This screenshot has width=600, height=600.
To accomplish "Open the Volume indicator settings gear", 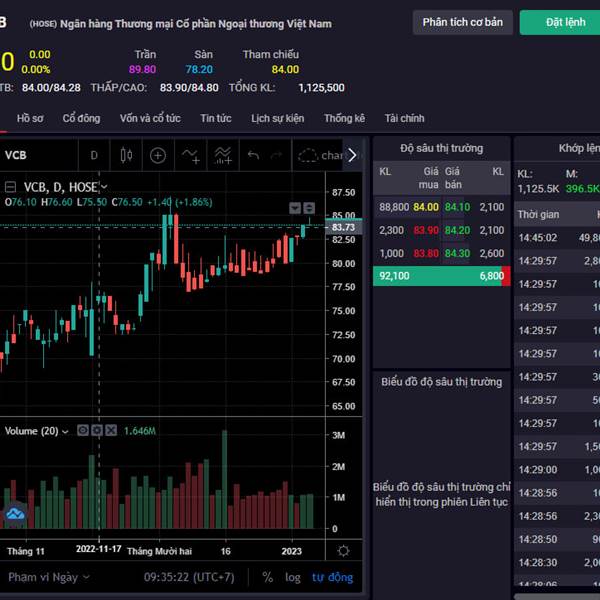I will click(97, 430).
